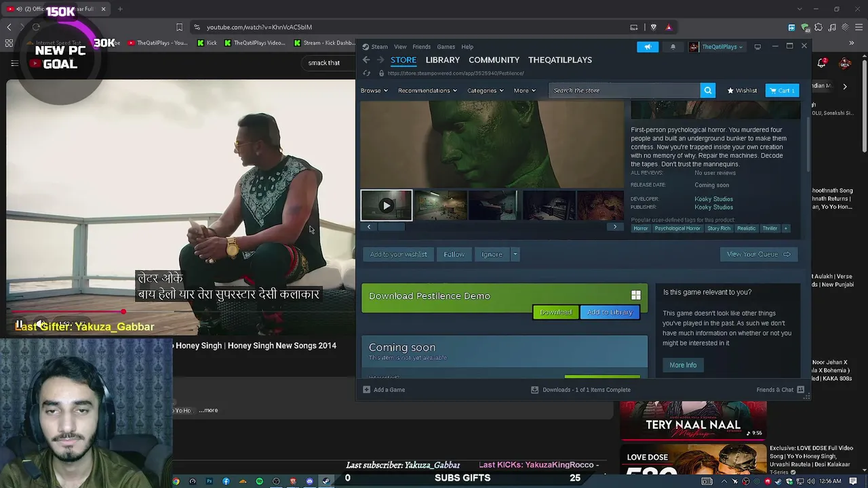This screenshot has width=868, height=488.
Task: Open the Steam Help menu
Action: [x=467, y=47]
